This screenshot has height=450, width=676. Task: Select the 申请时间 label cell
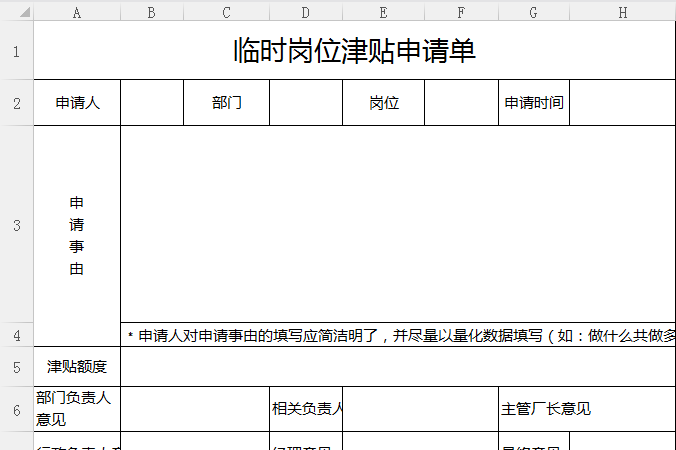pos(533,103)
